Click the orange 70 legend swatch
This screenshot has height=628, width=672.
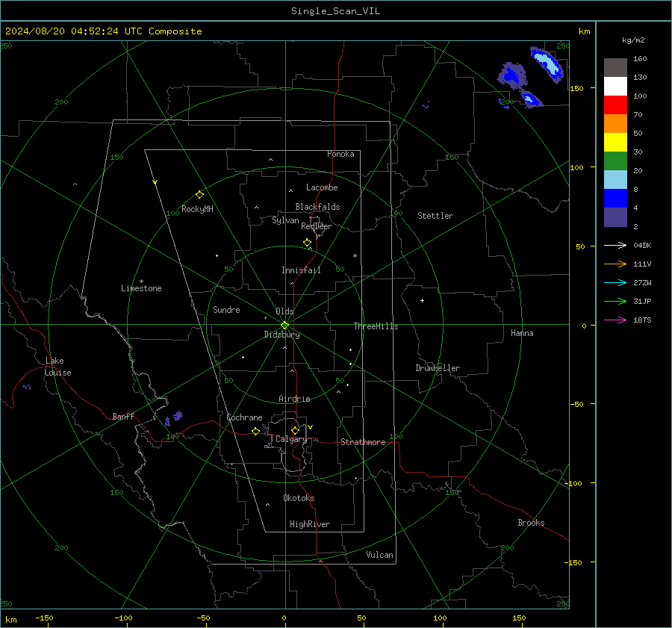615,124
